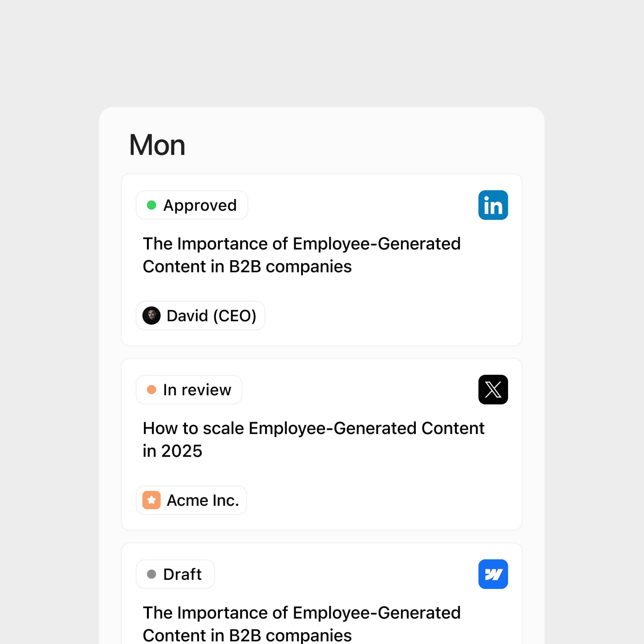The height and width of the screenshot is (644, 644).
Task: Open the In review status badge
Action: (189, 390)
